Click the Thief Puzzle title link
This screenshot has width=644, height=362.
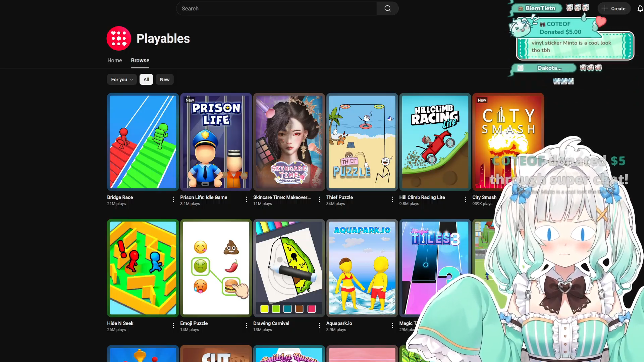click(339, 197)
